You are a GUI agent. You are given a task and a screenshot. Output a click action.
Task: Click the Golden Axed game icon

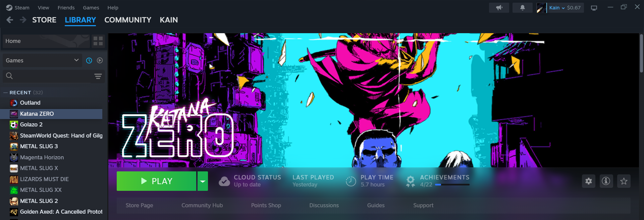click(14, 212)
